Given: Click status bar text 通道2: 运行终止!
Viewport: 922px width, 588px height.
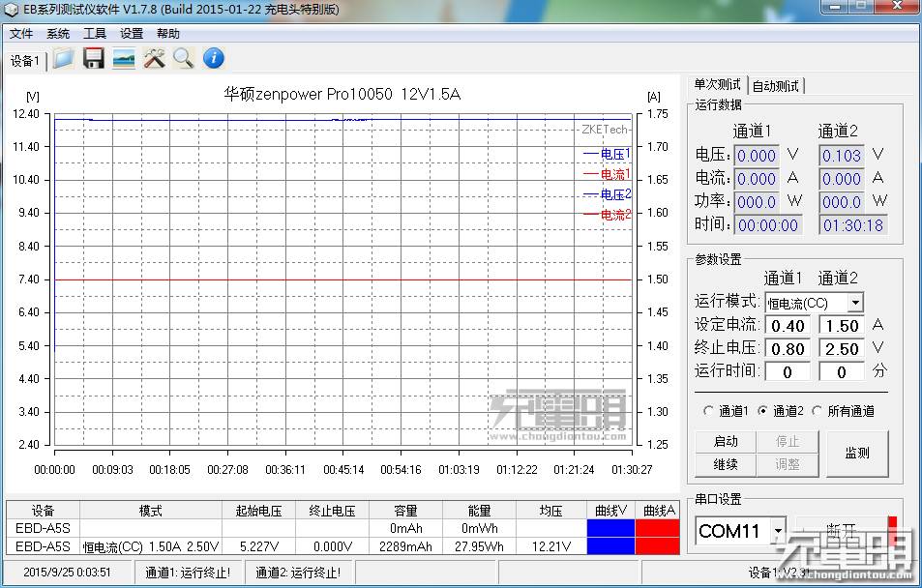Looking at the screenshot, I should click(x=298, y=573).
